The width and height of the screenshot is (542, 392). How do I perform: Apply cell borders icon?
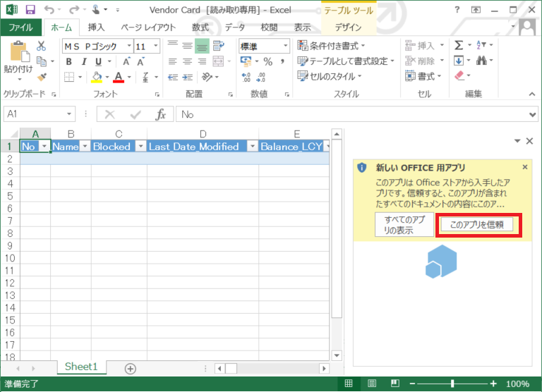[x=69, y=77]
